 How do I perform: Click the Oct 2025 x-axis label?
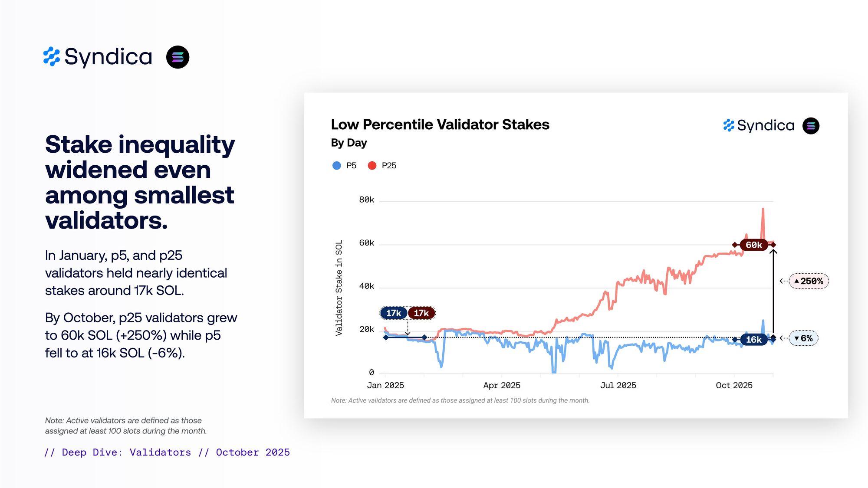[734, 385]
